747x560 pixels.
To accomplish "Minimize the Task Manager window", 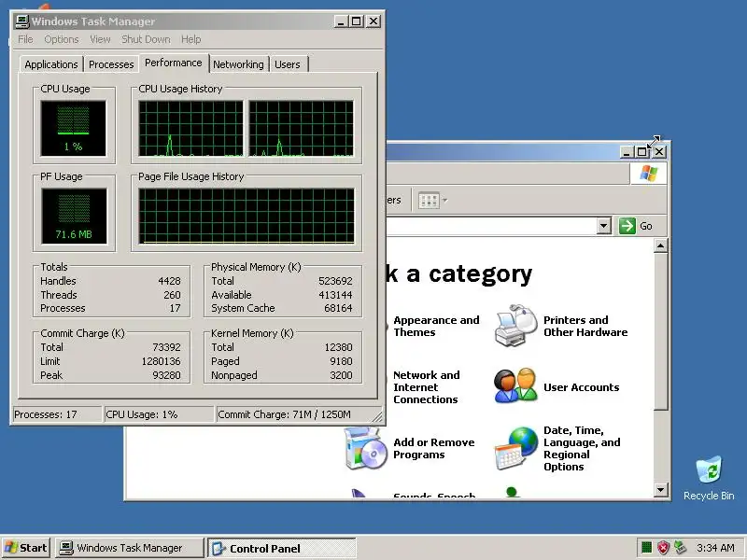I will point(340,21).
